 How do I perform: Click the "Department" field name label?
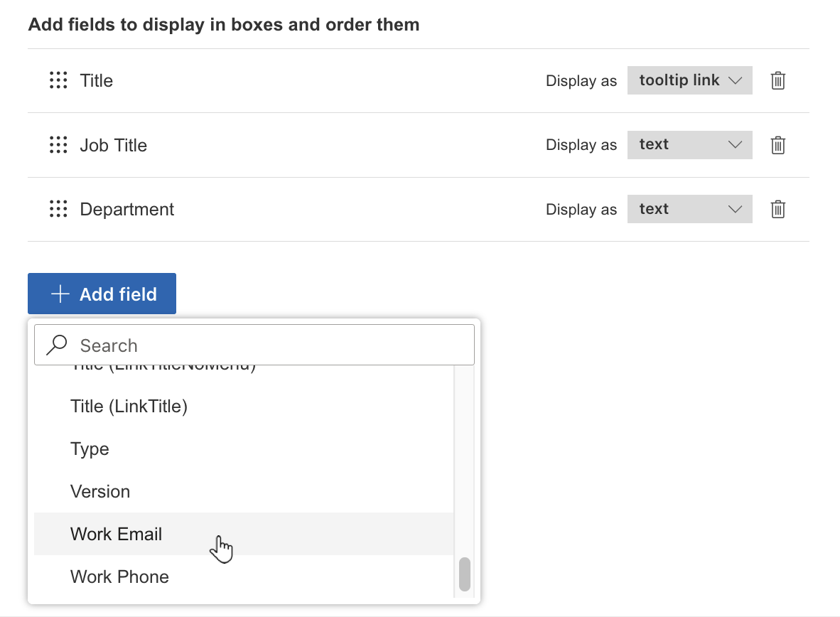[126, 209]
